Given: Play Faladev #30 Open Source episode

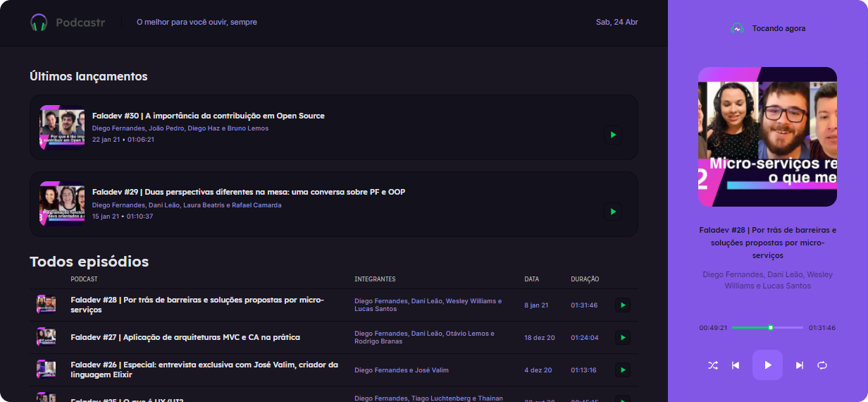Looking at the screenshot, I should click(x=613, y=135).
